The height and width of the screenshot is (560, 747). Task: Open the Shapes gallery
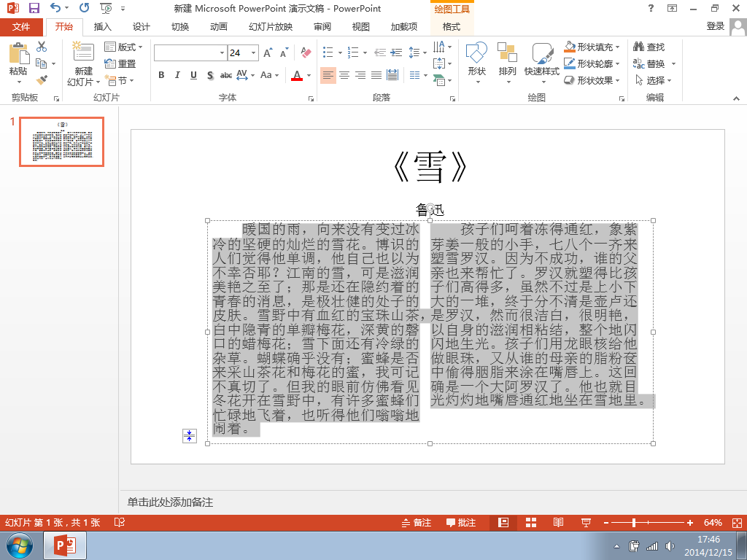click(476, 63)
